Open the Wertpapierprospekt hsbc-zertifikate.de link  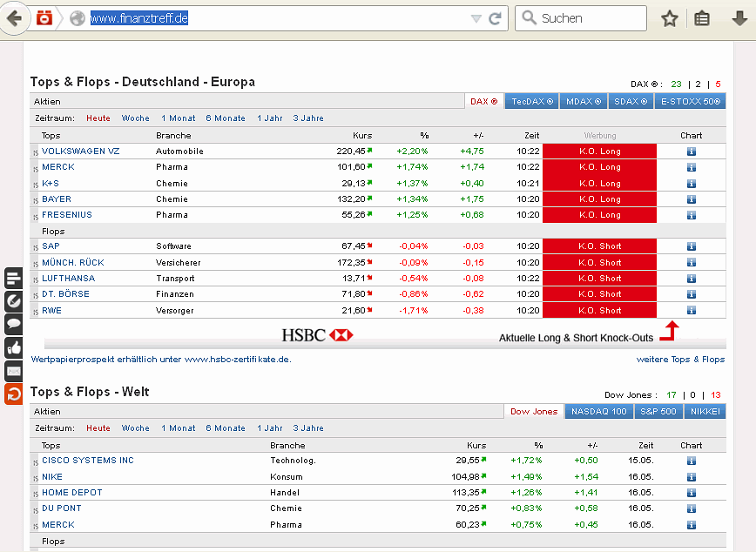coord(161,360)
